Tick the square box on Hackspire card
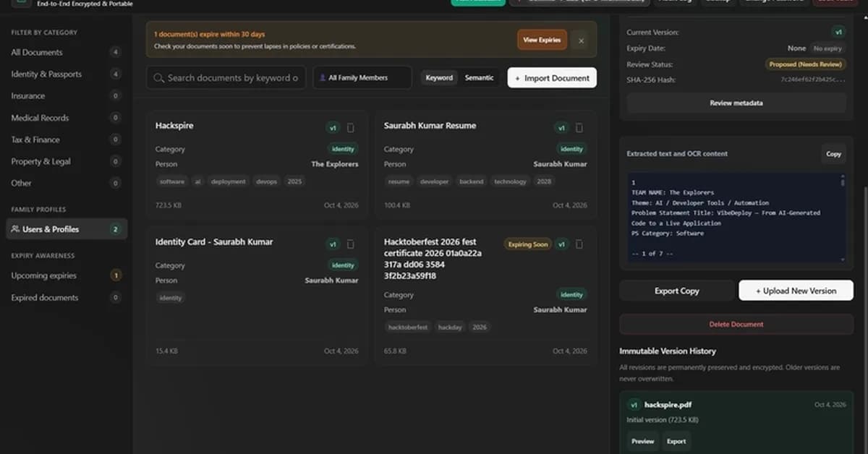This screenshot has height=454, width=868. click(x=351, y=128)
